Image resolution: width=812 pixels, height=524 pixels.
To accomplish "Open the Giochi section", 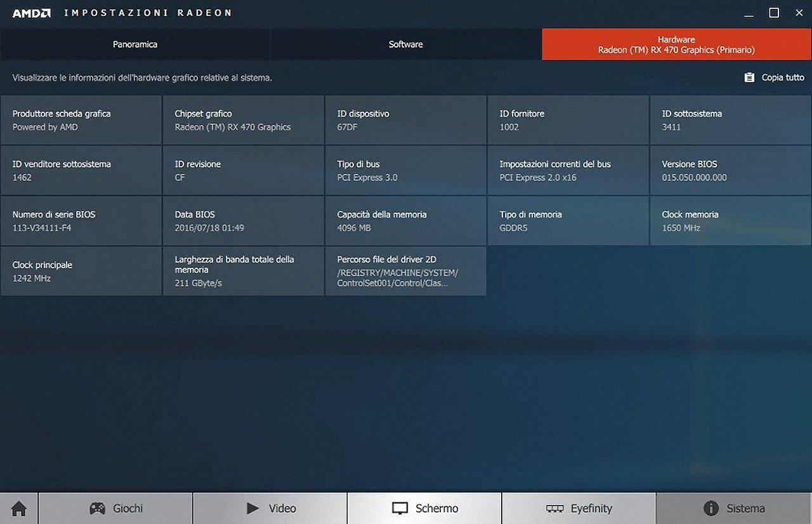I will 115,508.
